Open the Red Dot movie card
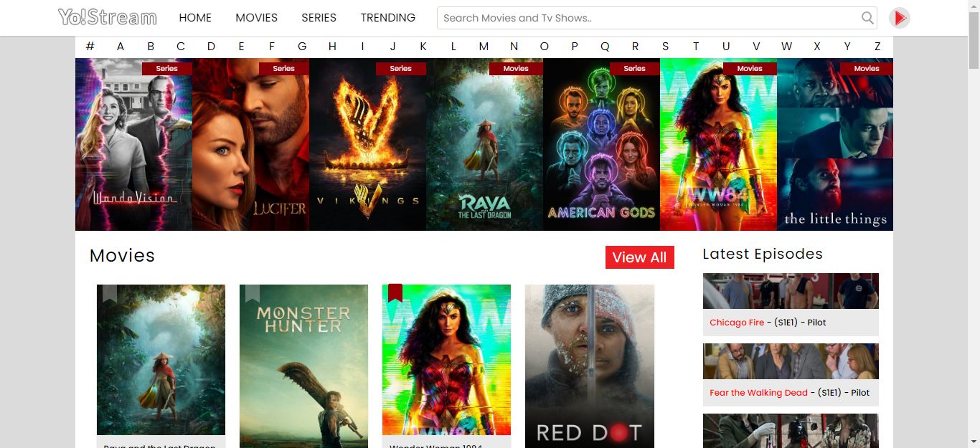 click(590, 366)
